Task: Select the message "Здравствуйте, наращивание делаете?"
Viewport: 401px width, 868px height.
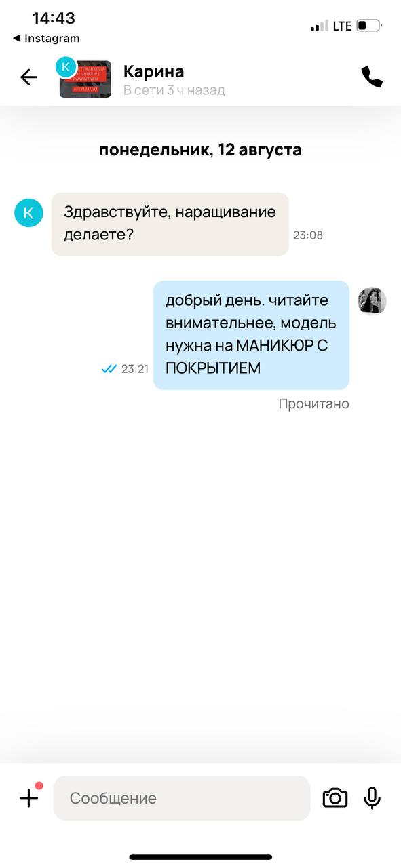Action: pyautogui.click(x=170, y=224)
